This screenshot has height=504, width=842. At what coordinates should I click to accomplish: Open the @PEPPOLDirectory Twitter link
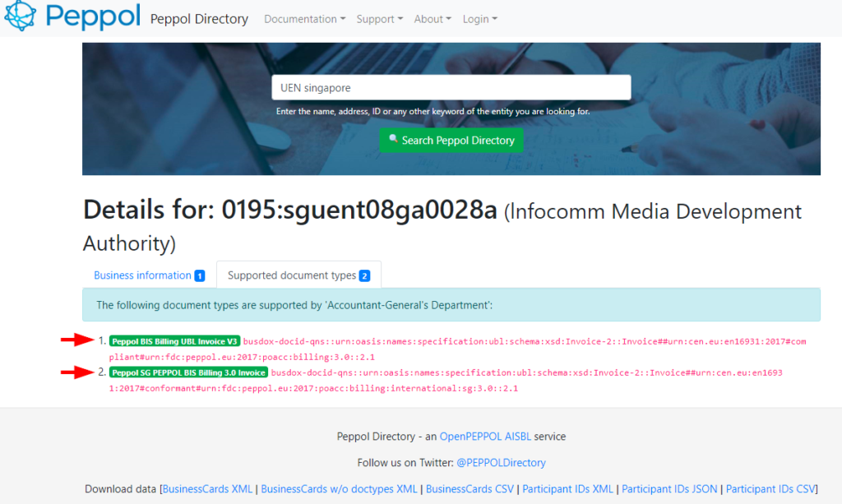tap(501, 463)
